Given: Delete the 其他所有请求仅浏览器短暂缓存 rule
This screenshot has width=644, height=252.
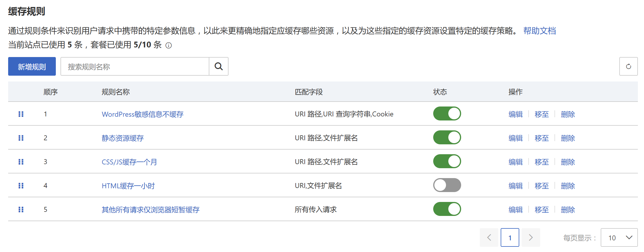Looking at the screenshot, I should tap(568, 210).
